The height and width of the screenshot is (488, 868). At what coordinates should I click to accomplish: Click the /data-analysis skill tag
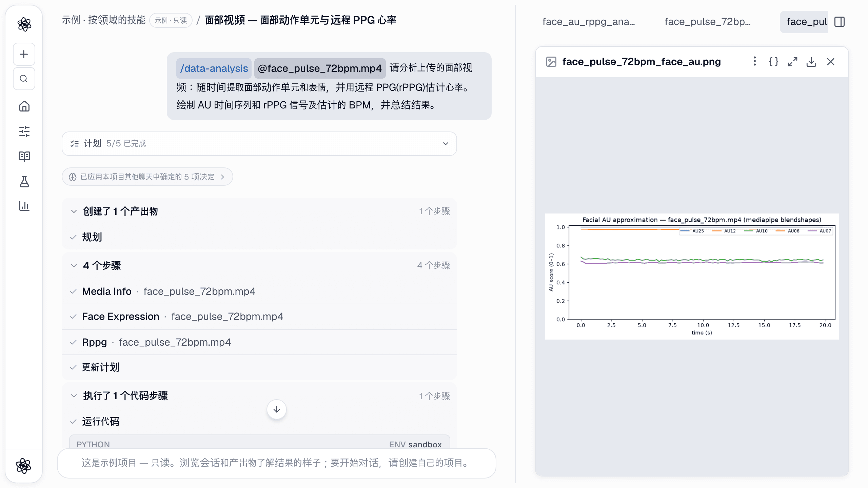[x=214, y=68]
